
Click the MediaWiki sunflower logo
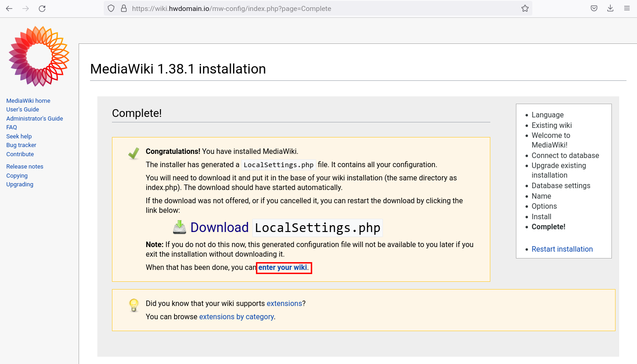39,56
